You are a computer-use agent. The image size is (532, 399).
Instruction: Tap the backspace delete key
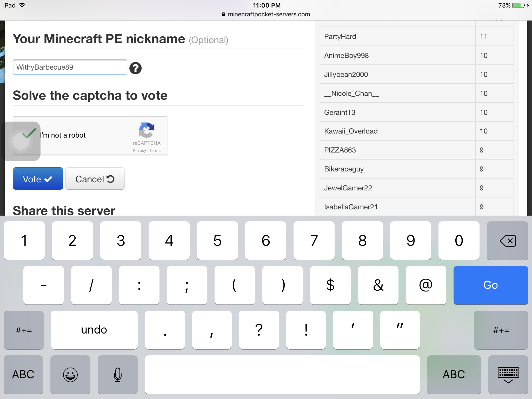[507, 241]
